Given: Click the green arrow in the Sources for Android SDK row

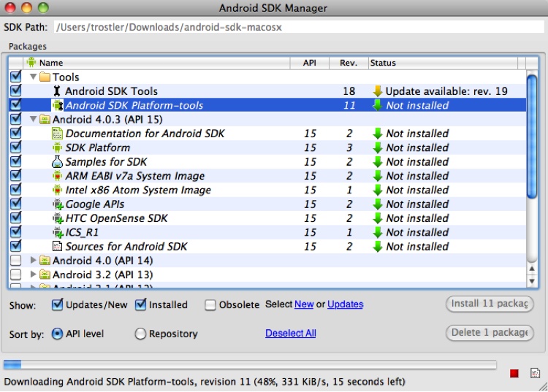Looking at the screenshot, I should point(378,247).
